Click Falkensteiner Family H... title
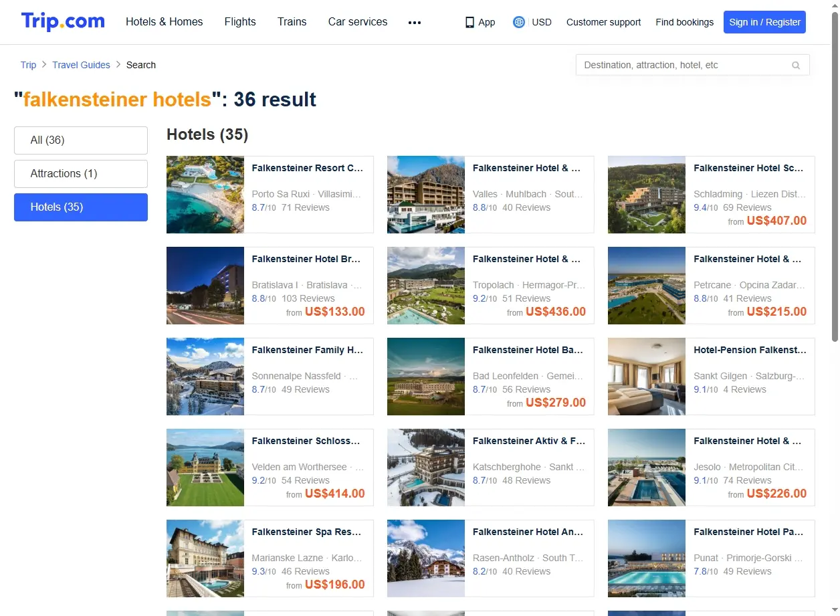Image resolution: width=840 pixels, height=616 pixels. tap(308, 350)
